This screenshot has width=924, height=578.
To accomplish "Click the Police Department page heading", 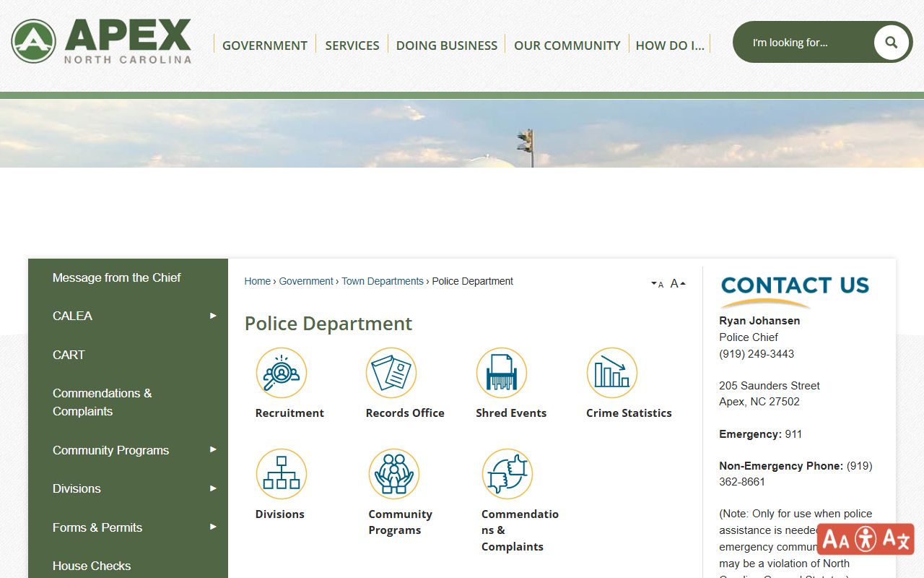I will [x=328, y=324].
